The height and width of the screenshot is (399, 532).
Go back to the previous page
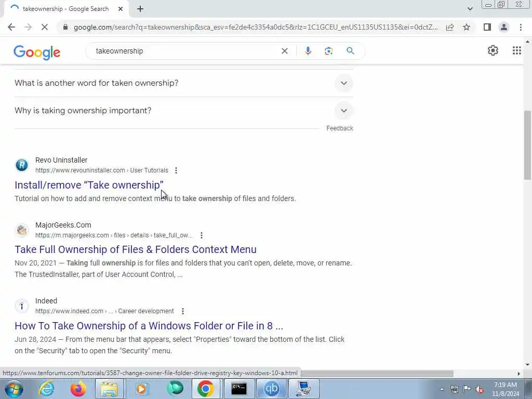(11, 27)
